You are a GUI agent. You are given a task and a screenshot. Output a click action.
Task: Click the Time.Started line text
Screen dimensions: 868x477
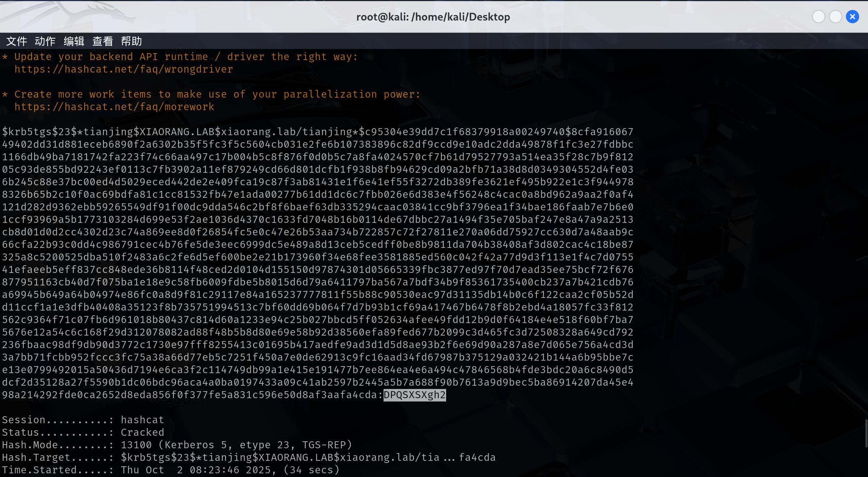tap(170, 470)
